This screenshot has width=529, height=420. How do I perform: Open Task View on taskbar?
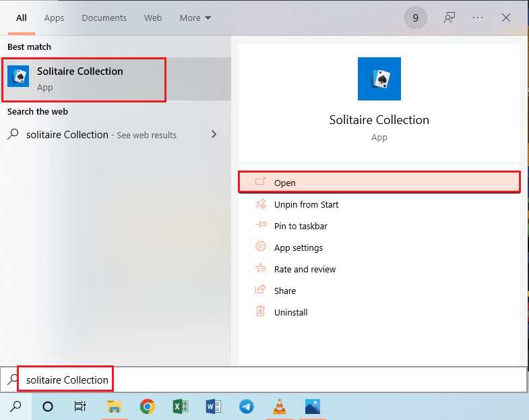pyautogui.click(x=80, y=407)
